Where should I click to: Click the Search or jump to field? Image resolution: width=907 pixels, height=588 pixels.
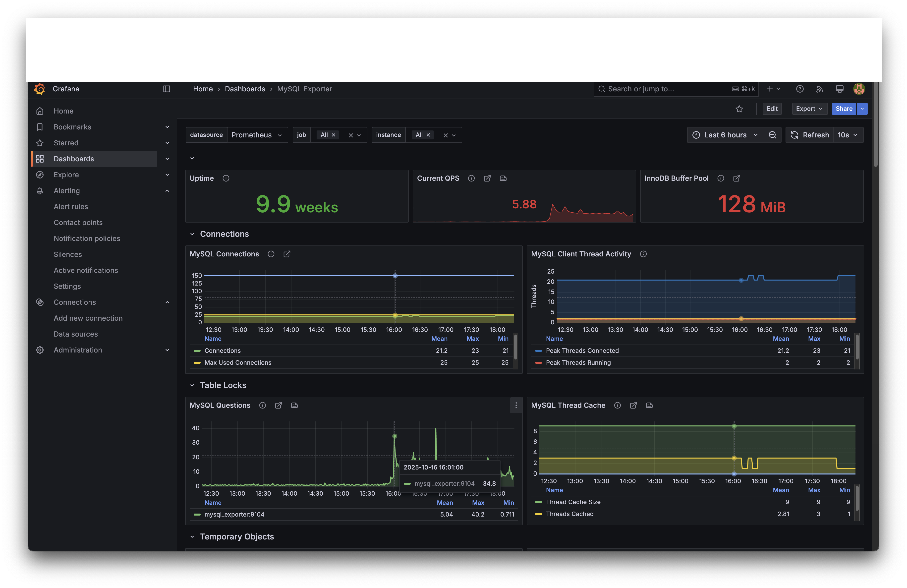point(663,89)
